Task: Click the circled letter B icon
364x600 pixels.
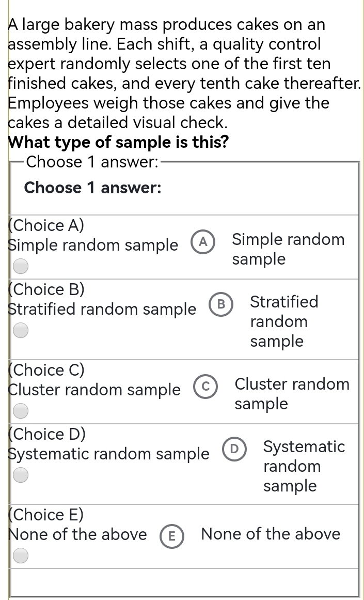Action: (x=221, y=304)
